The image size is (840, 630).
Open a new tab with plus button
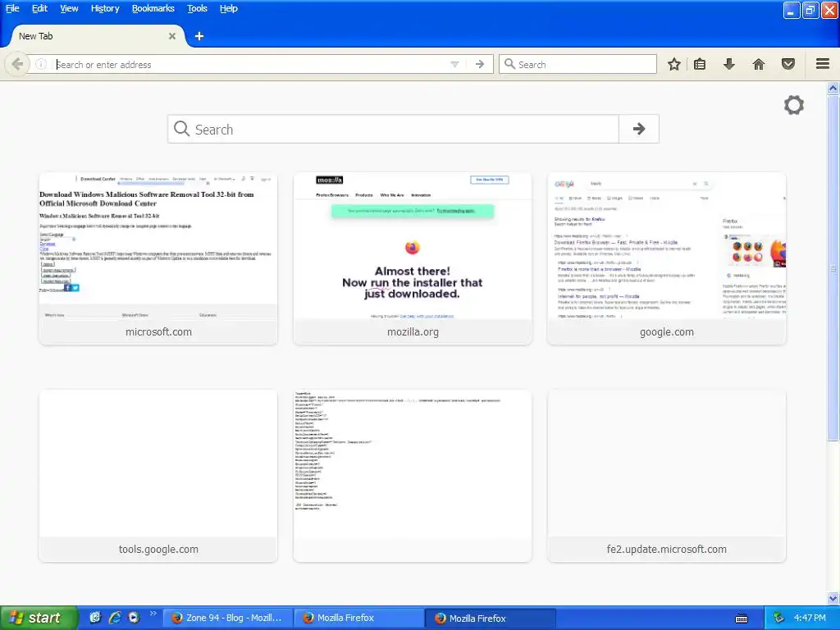point(199,36)
